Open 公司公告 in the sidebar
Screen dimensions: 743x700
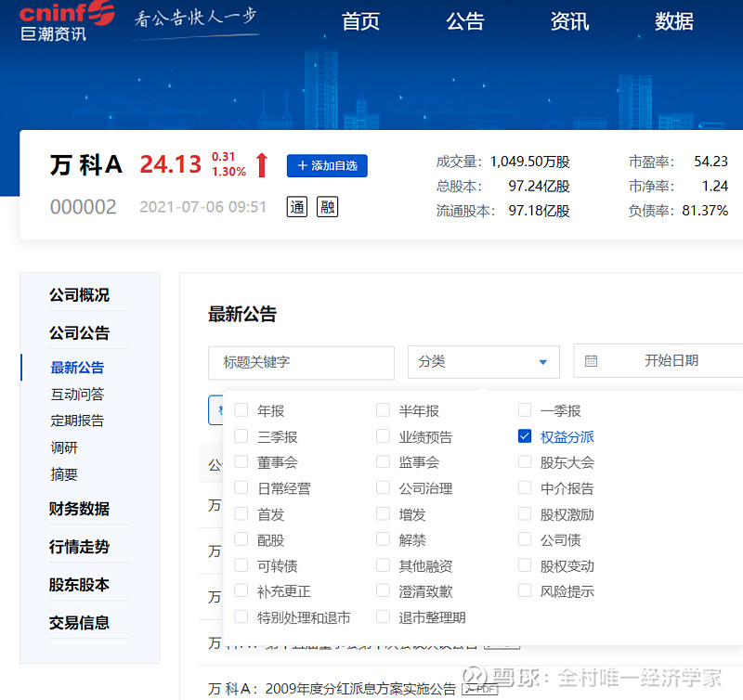tap(79, 333)
